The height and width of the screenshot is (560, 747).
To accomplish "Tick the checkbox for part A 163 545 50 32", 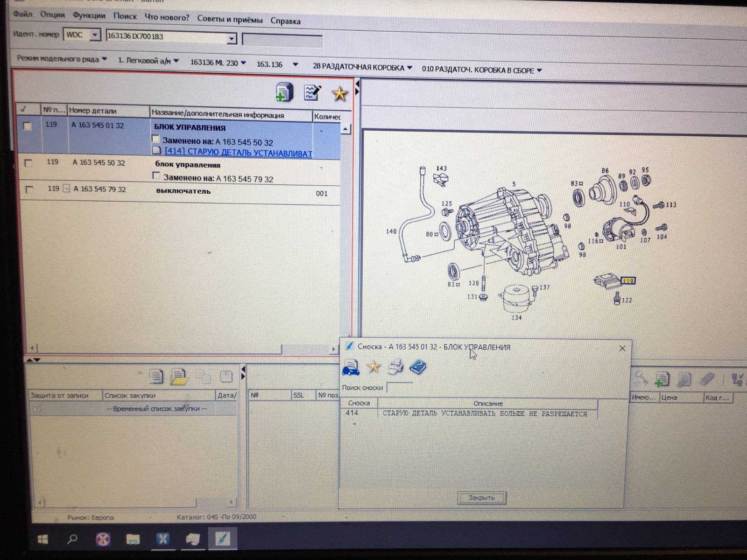I will (x=28, y=163).
